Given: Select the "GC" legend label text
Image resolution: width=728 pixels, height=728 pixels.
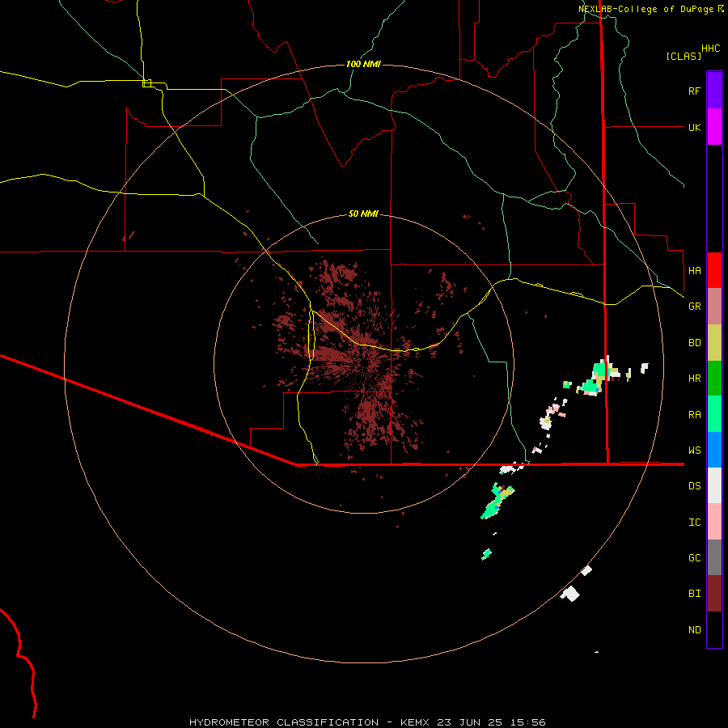Looking at the screenshot, I should (x=694, y=558).
